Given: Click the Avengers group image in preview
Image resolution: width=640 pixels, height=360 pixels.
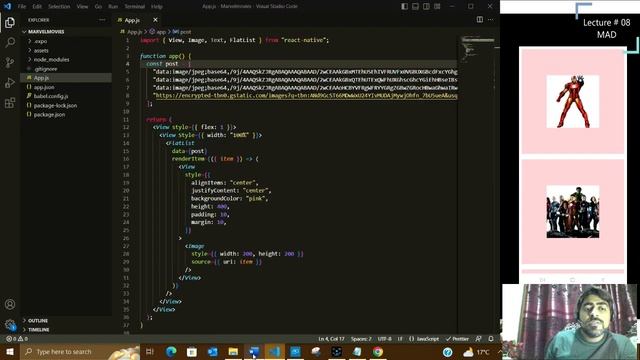Looking at the screenshot, I should 573,211.
